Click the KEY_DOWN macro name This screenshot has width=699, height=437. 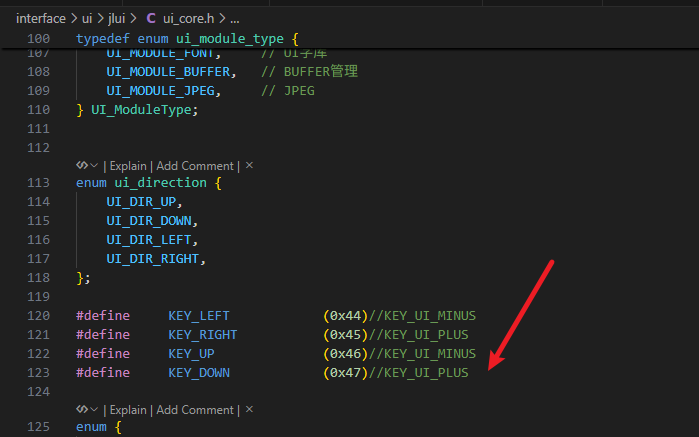(x=199, y=373)
